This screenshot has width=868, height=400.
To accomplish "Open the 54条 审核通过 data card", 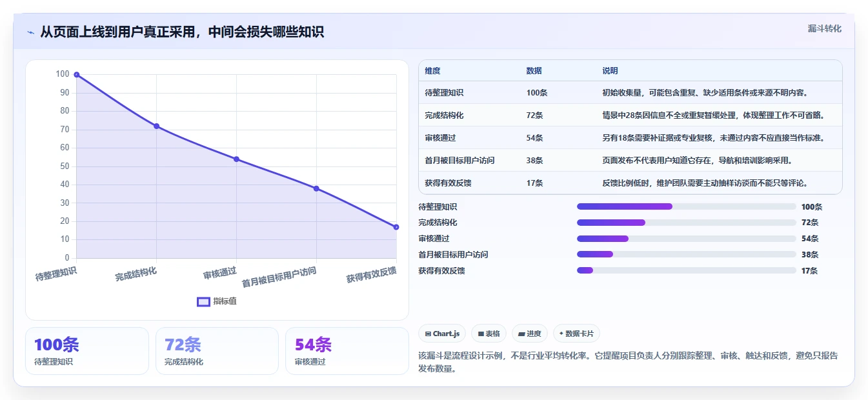I will click(347, 351).
